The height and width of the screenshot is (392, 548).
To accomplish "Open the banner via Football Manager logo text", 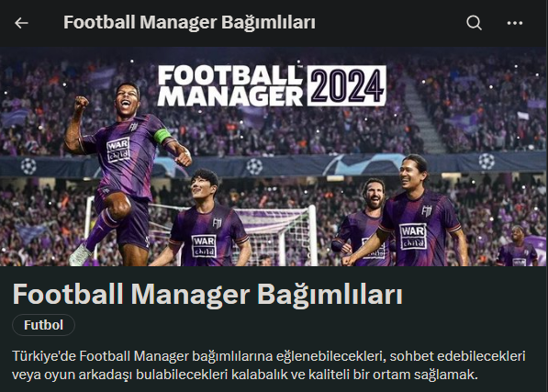I will coord(230,85).
